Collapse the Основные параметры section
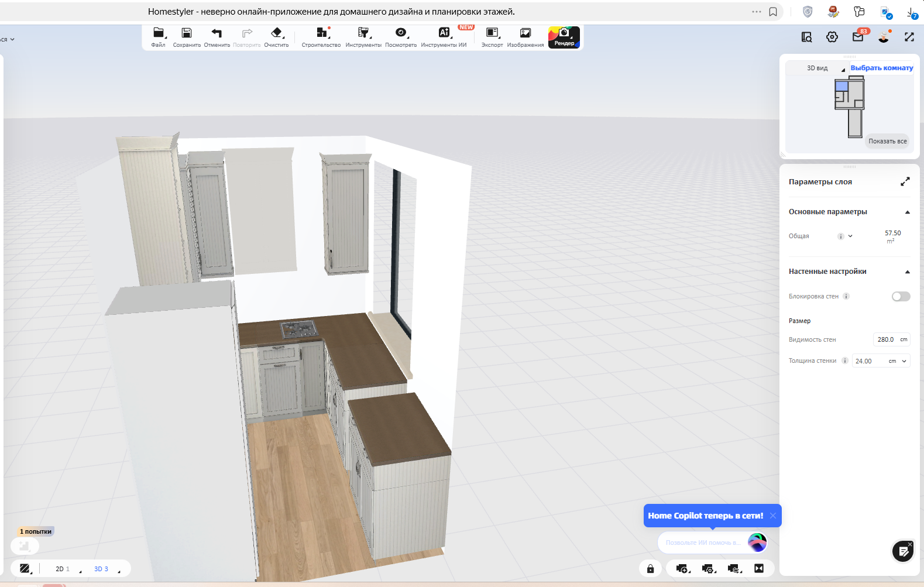Viewport: 924px width, 587px height. point(907,212)
